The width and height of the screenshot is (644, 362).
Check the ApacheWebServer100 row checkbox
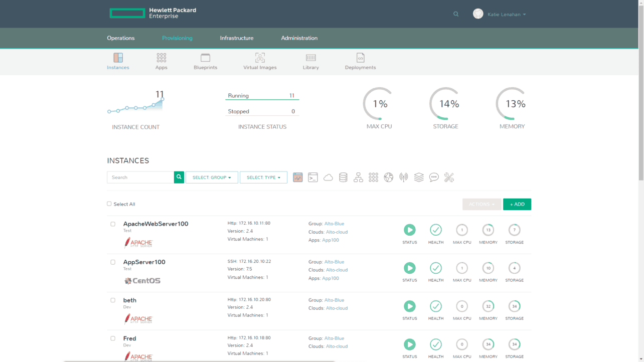tap(113, 224)
